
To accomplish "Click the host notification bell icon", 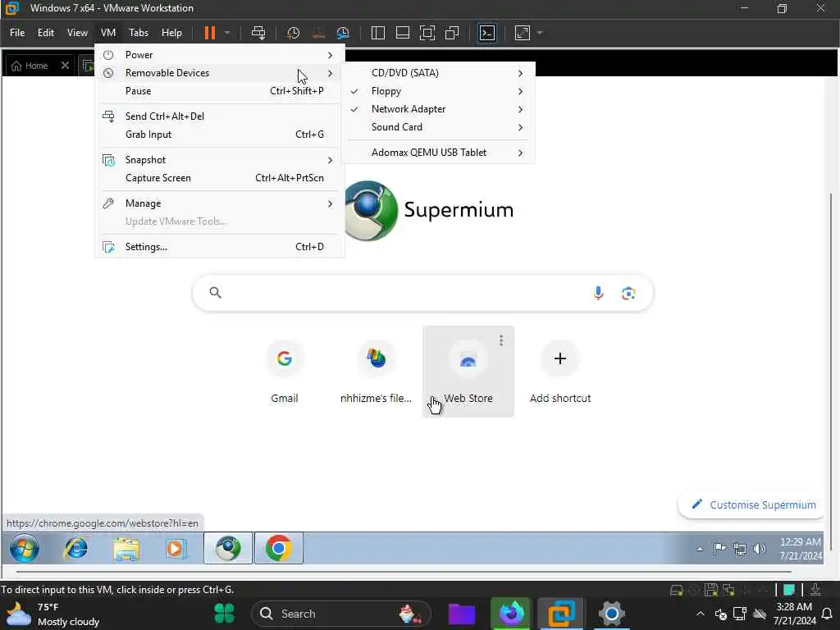I will (x=827, y=614).
